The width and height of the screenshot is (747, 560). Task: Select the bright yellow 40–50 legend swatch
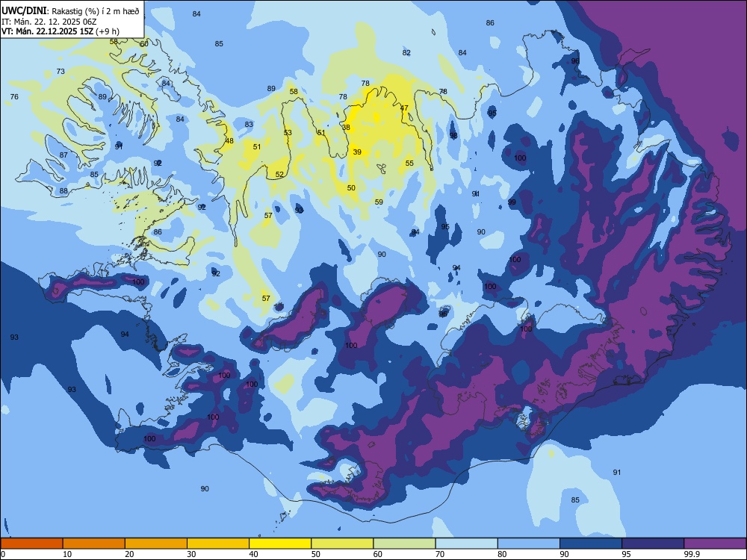tap(280, 544)
